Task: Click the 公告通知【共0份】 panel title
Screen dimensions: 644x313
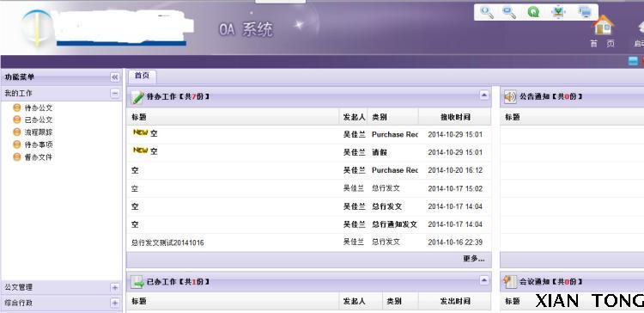Action: pos(551,97)
